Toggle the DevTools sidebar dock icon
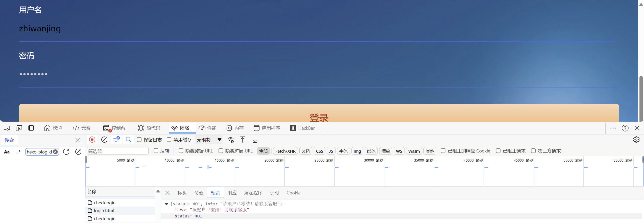 tap(31, 128)
